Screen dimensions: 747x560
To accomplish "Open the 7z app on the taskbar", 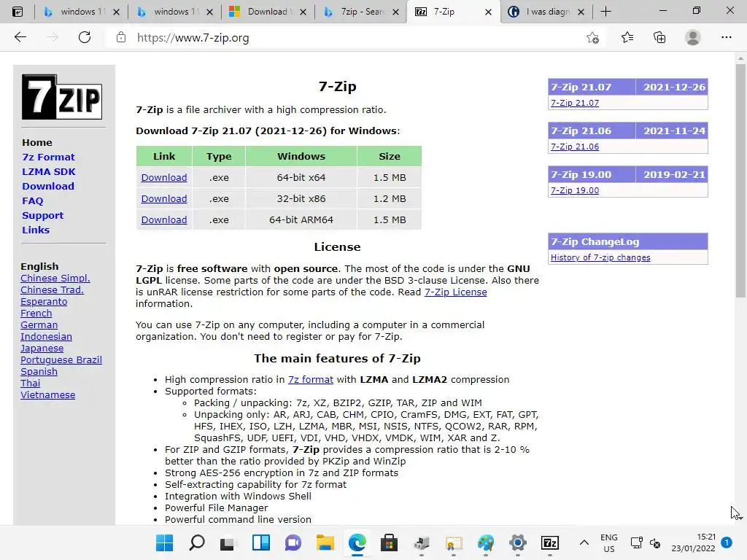I will coord(549,542).
